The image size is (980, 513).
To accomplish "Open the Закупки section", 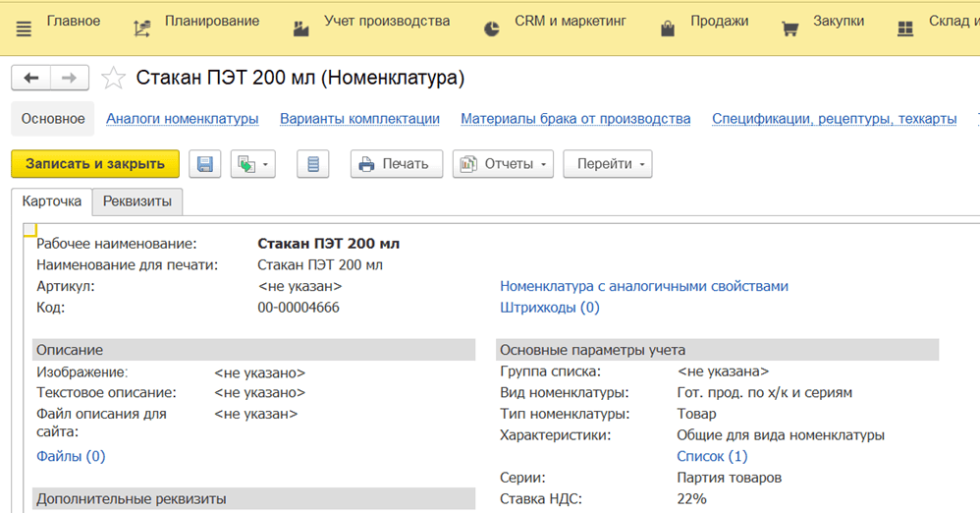I will tap(823, 22).
